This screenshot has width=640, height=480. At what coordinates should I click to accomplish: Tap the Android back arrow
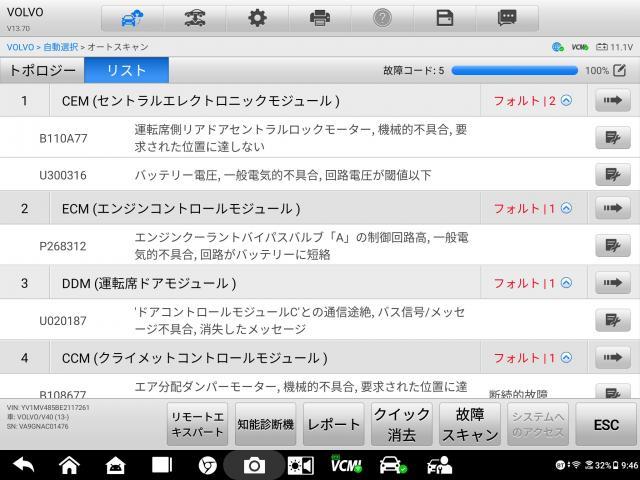22,465
